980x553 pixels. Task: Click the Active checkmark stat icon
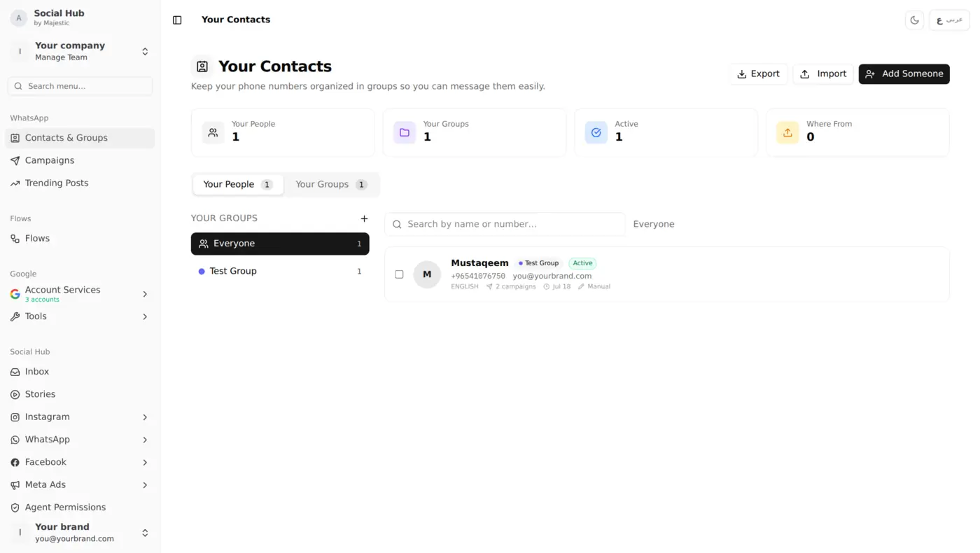tap(596, 132)
